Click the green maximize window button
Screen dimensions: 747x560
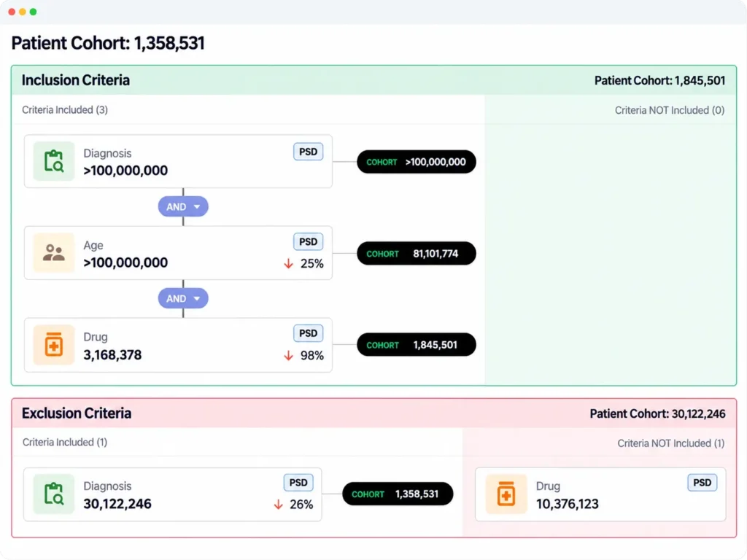[x=33, y=12]
